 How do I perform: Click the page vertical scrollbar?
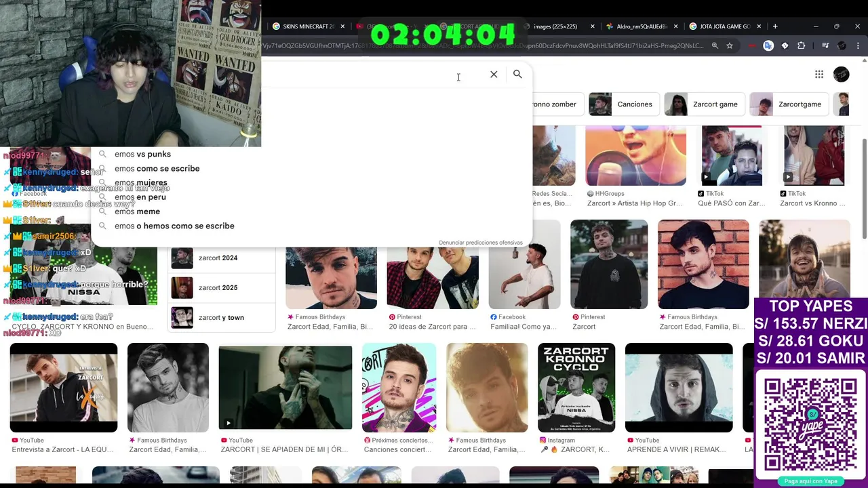coord(863,188)
